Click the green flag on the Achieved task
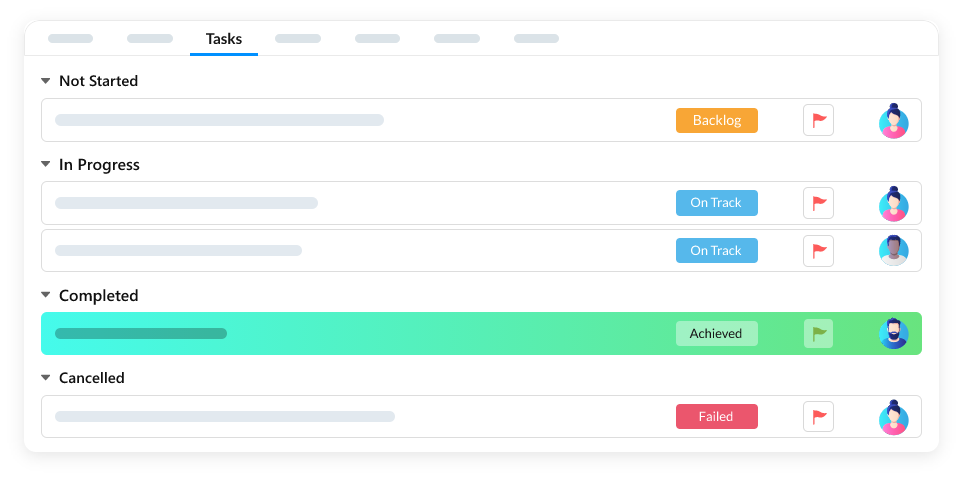963x480 pixels. 818,334
